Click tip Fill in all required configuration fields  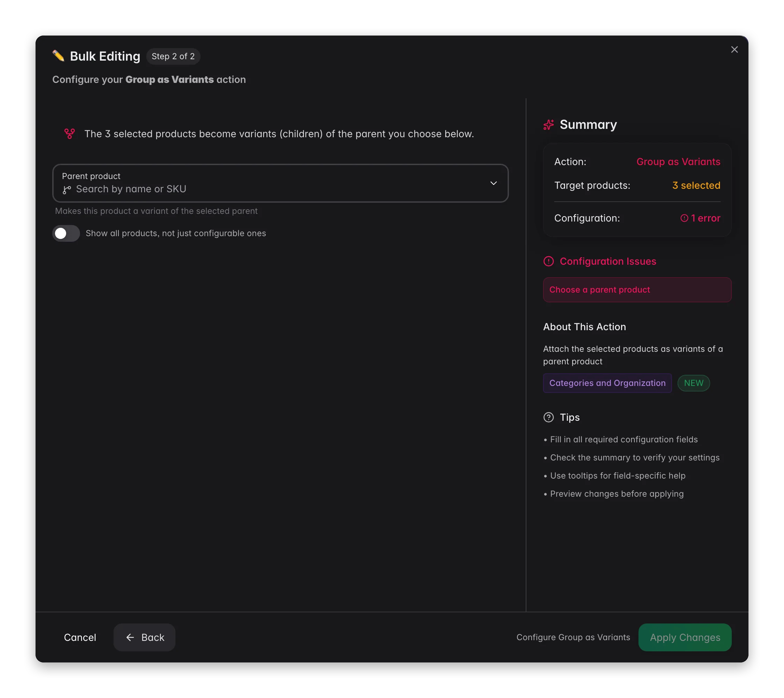624,439
